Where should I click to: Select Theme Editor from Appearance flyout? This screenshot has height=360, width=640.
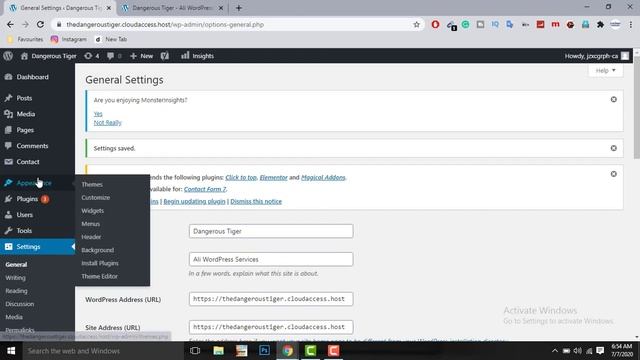pyautogui.click(x=100, y=276)
